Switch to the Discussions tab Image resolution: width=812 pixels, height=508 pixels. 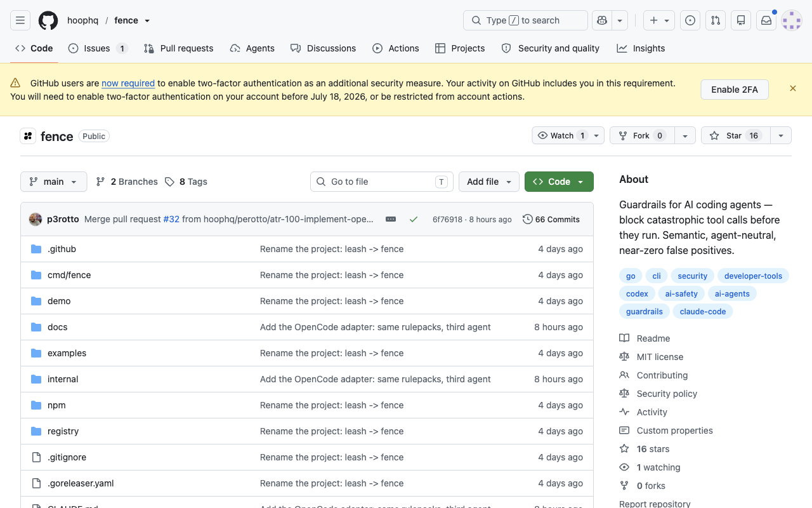click(x=323, y=48)
